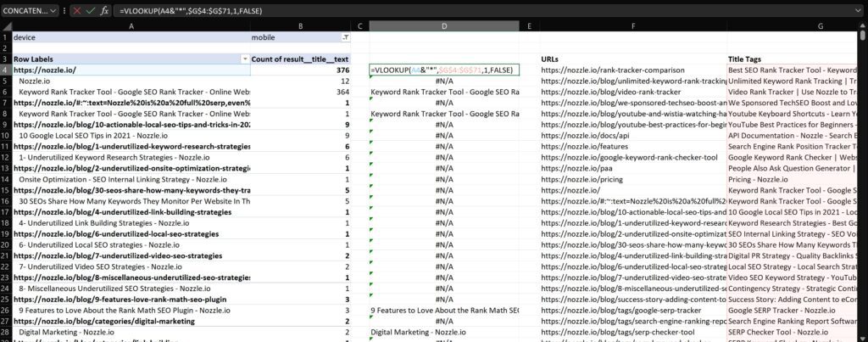This screenshot has height=342, width=868.
Task: Click 'Count of result__title__text' header cell
Action: coord(301,59)
